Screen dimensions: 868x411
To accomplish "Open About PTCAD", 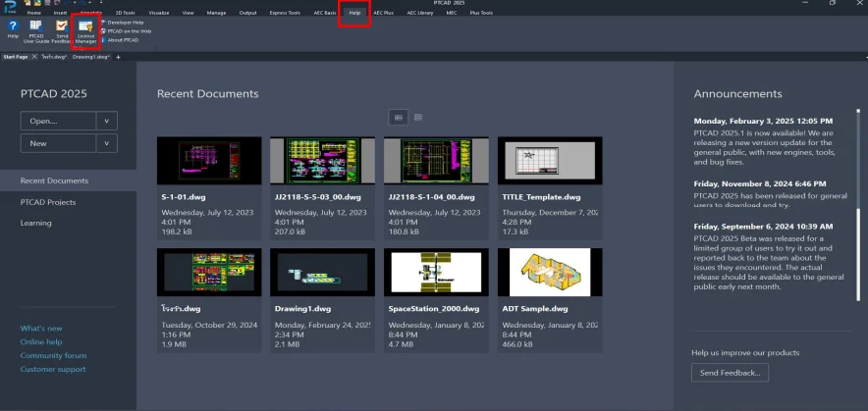I will 120,40.
